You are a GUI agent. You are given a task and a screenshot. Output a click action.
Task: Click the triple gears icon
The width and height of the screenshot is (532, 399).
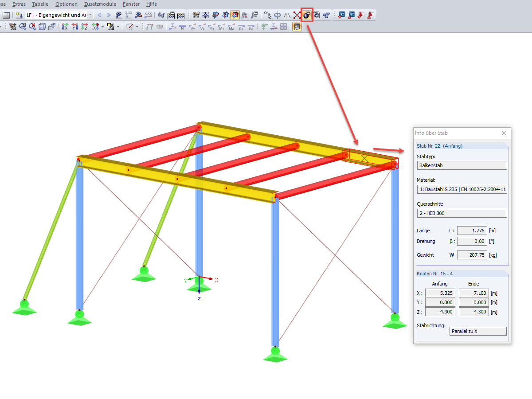coord(326,16)
